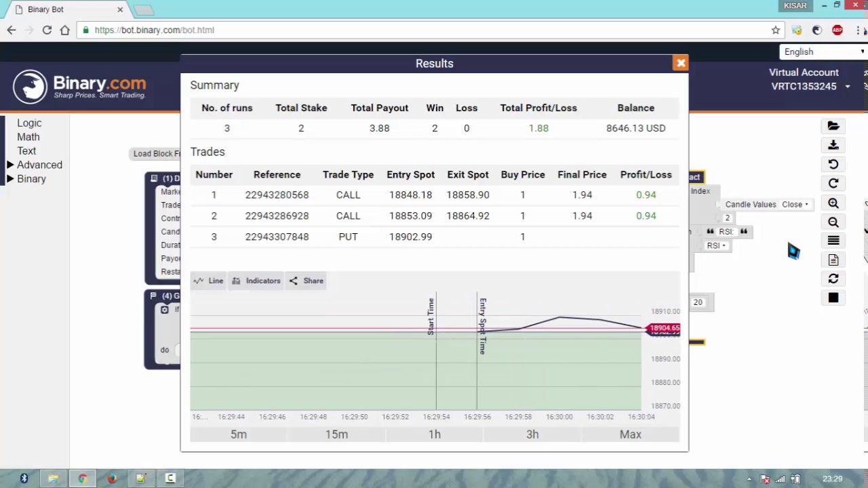868x488 pixels.
Task: Click the rearrange blocks lines icon
Action: coord(833,241)
